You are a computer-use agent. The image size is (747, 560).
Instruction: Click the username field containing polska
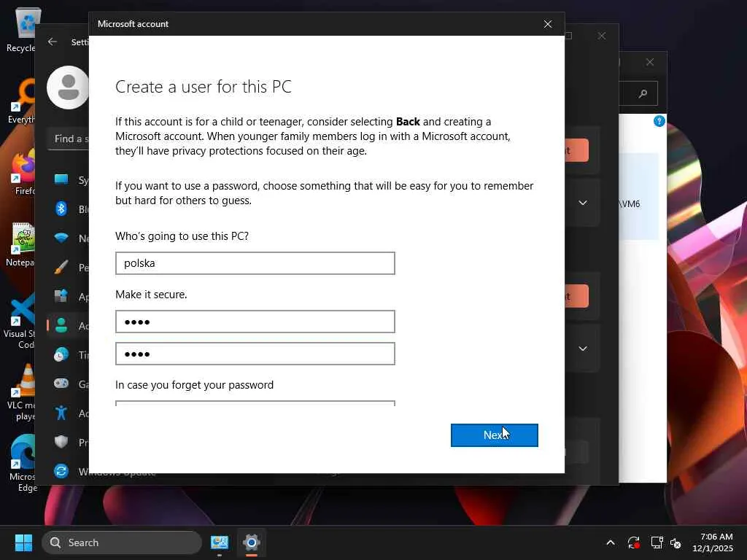255,263
